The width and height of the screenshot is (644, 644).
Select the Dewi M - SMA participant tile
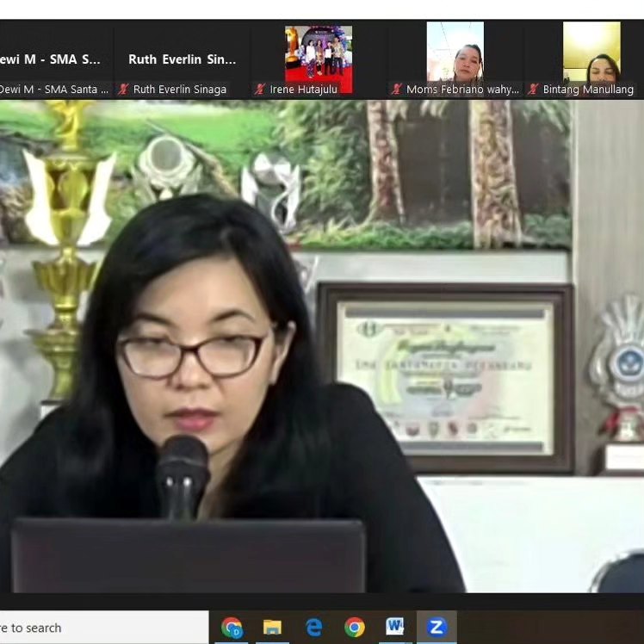pos(52,59)
